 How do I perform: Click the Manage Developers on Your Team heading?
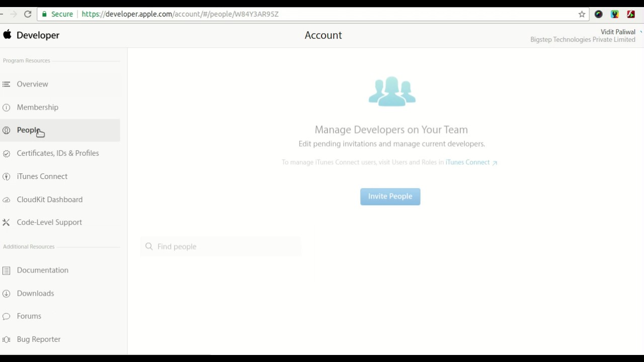point(391,130)
